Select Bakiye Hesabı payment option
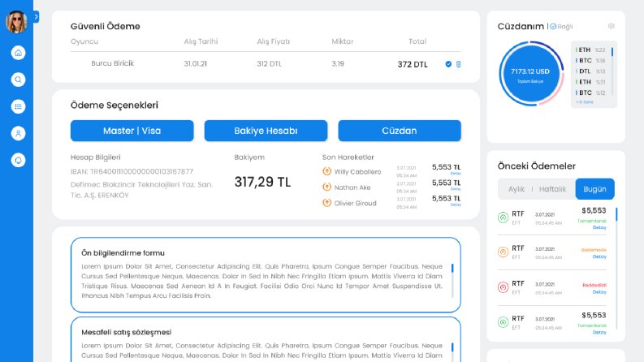This screenshot has height=362, width=644. click(x=266, y=131)
